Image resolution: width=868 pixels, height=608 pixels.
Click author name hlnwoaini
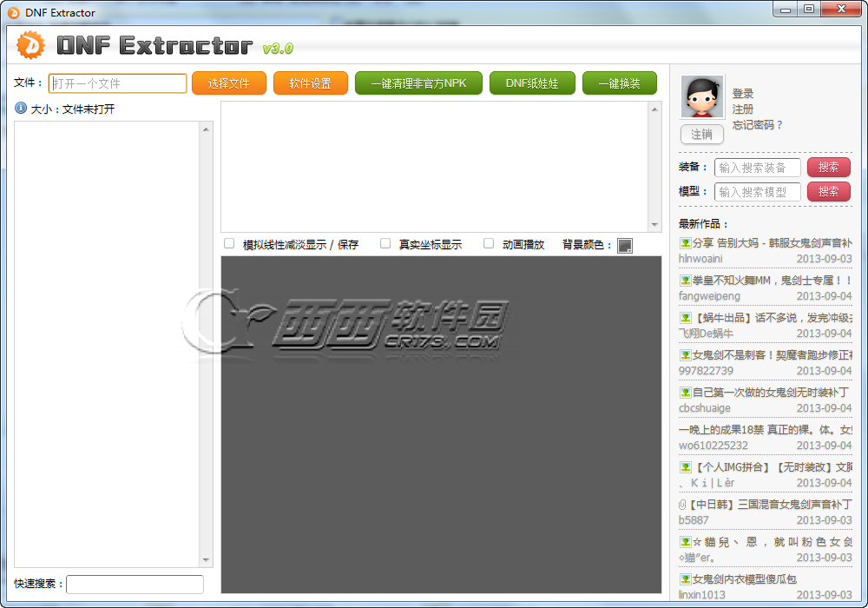point(700,259)
